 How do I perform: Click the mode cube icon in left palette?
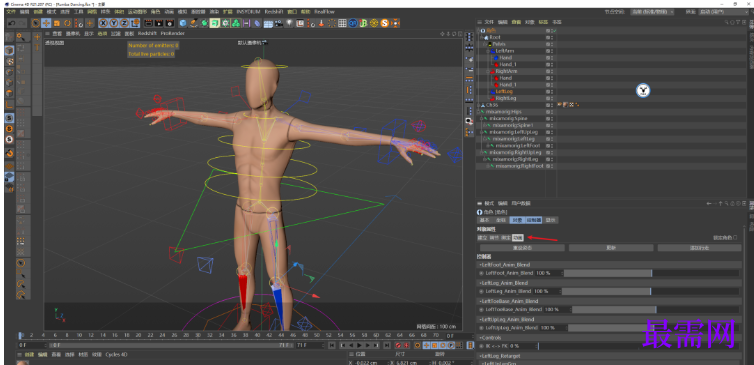click(9, 50)
